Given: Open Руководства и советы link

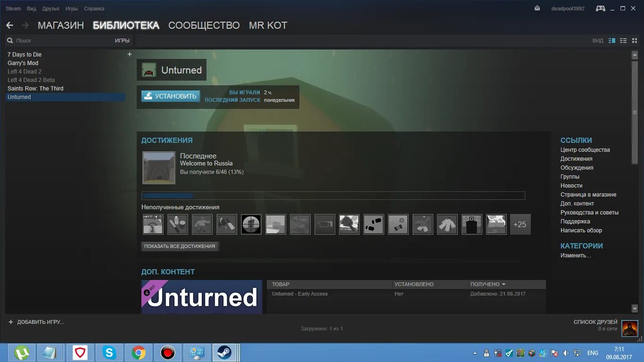Looking at the screenshot, I should [589, 213].
